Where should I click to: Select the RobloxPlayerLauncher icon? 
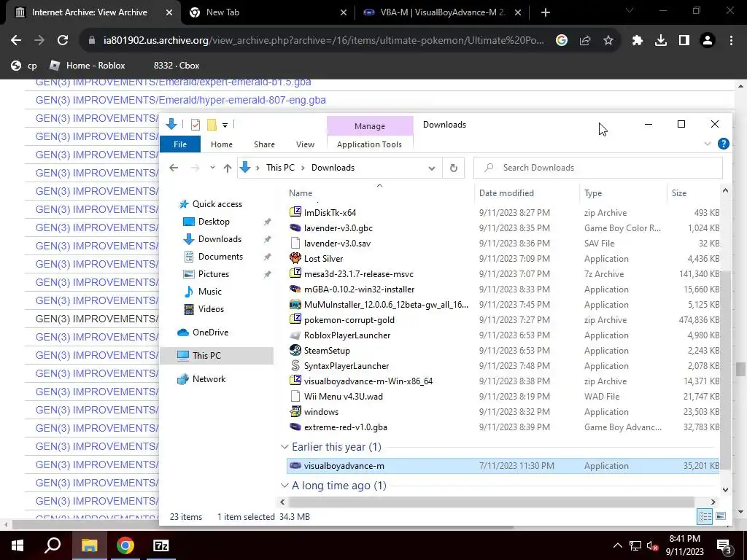coord(295,335)
